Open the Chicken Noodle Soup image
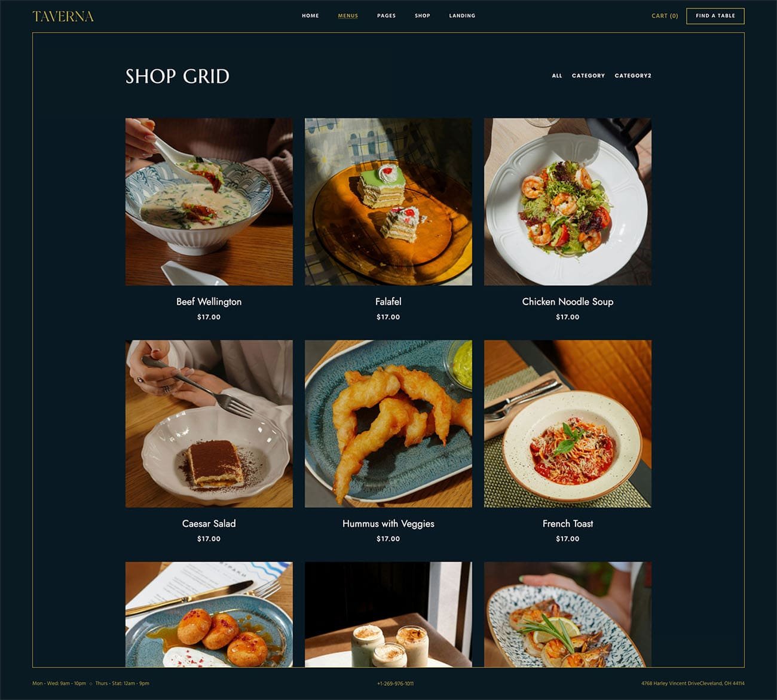The image size is (777, 700). (x=568, y=202)
